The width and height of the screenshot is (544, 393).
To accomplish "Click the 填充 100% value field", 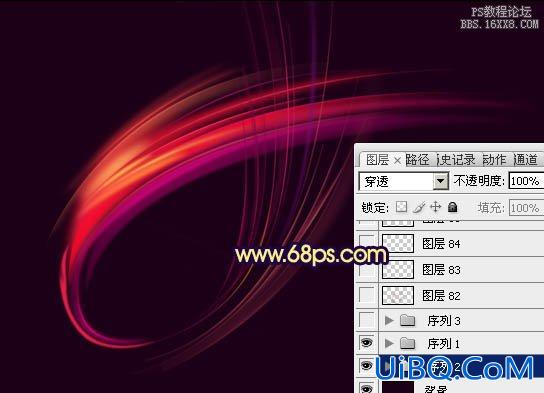I will 526,208.
